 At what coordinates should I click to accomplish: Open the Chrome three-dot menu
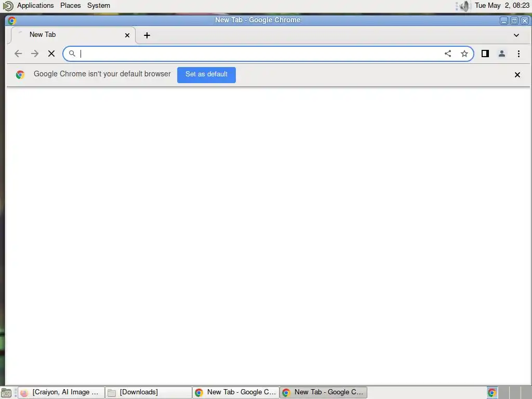[x=518, y=54]
